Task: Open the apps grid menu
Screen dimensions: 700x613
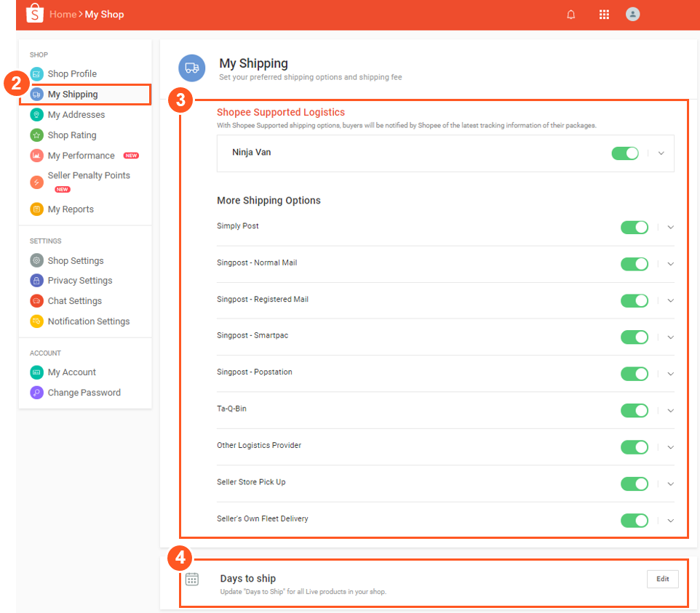Action: (604, 15)
